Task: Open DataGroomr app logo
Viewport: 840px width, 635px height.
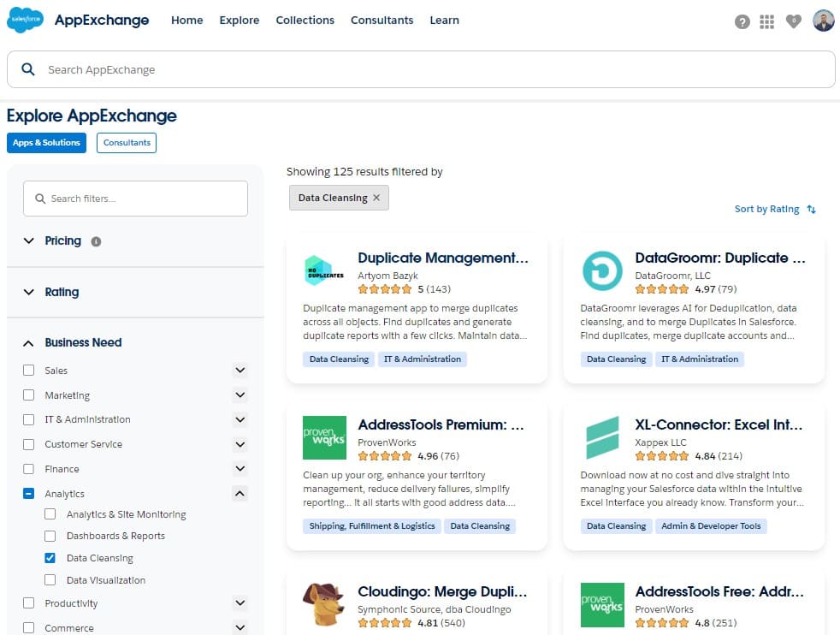Action: (x=602, y=270)
